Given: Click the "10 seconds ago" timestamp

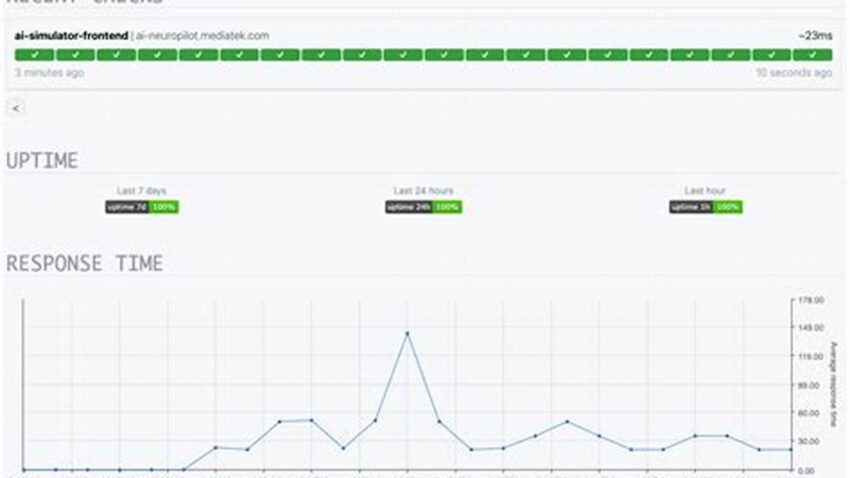Looking at the screenshot, I should [x=794, y=73].
